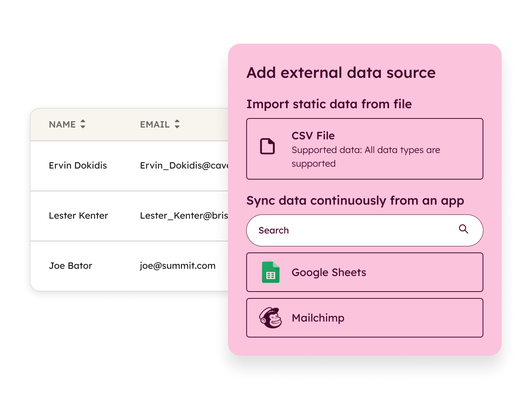Screen dimensions: 532x399
Task: Select the Ervin Dokidis name cell
Action: 78,166
